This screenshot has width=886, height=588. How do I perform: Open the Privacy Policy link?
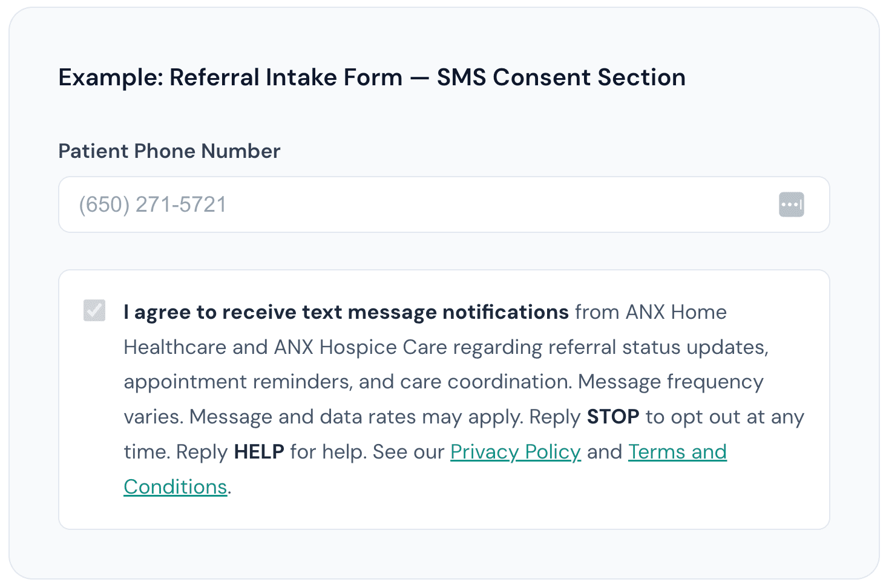515,451
